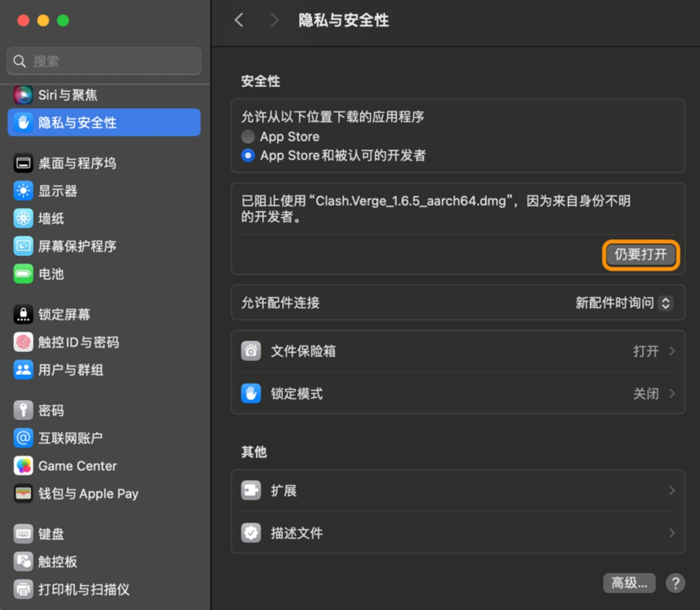The width and height of the screenshot is (700, 610).
Task: Click the 文件保险箱 (FileVault) house icon
Action: [x=251, y=351]
